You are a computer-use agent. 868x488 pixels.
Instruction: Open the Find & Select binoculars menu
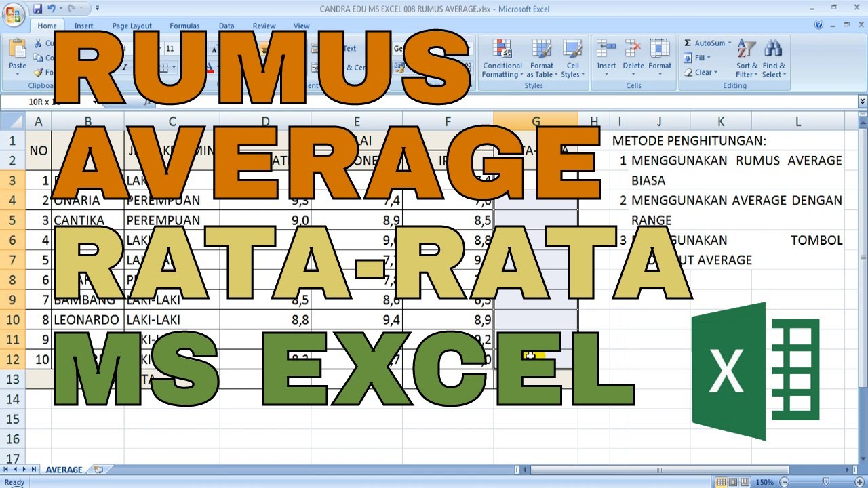click(x=774, y=58)
